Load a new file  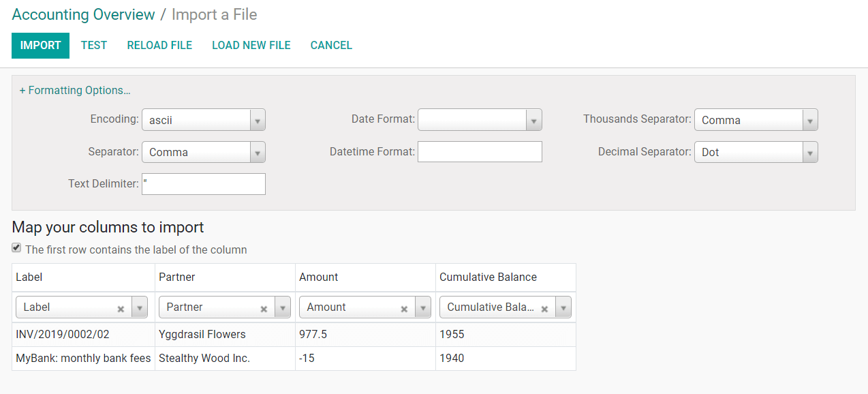tap(251, 45)
